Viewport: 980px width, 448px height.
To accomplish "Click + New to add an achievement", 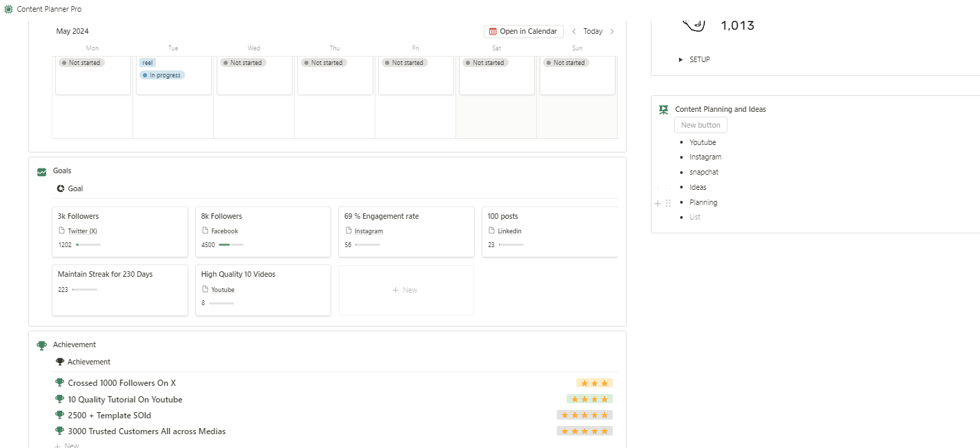I will pyautogui.click(x=66, y=445).
